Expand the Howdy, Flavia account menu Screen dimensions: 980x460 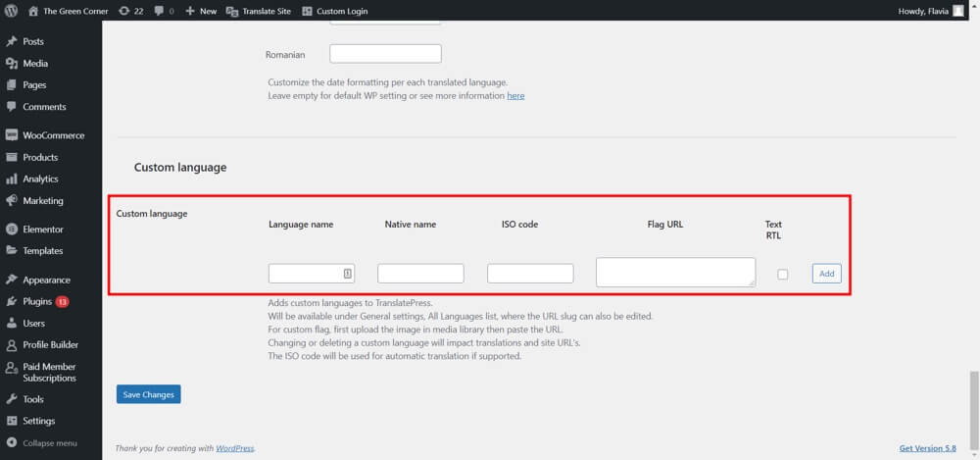924,11
